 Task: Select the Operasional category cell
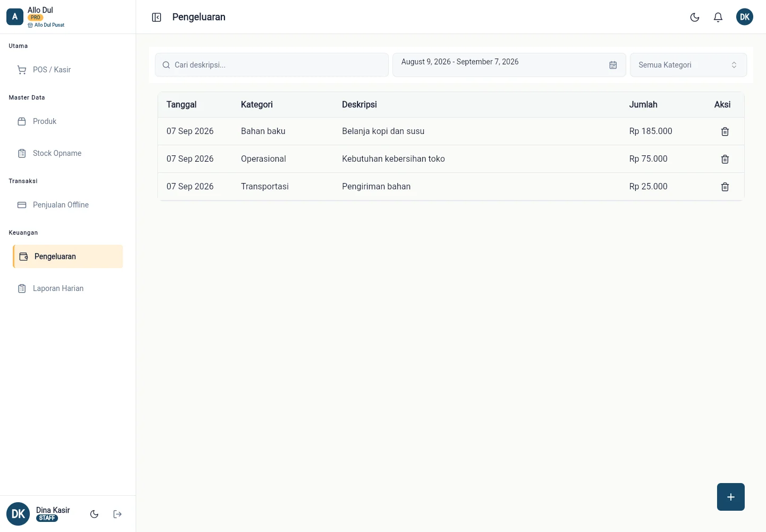pos(263,159)
